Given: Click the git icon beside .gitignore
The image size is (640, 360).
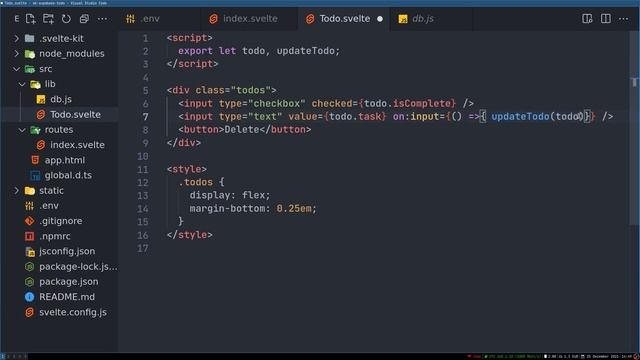Looking at the screenshot, I should [x=29, y=221].
